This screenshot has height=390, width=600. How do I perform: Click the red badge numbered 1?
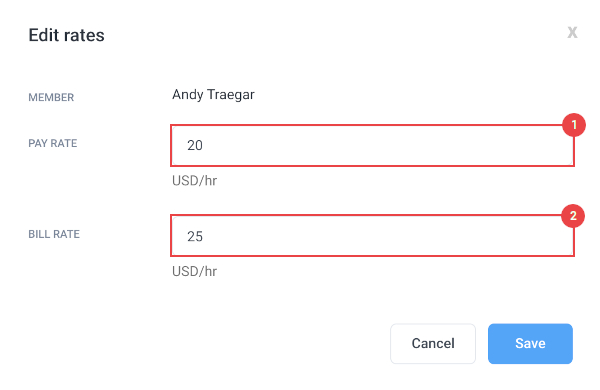point(574,125)
